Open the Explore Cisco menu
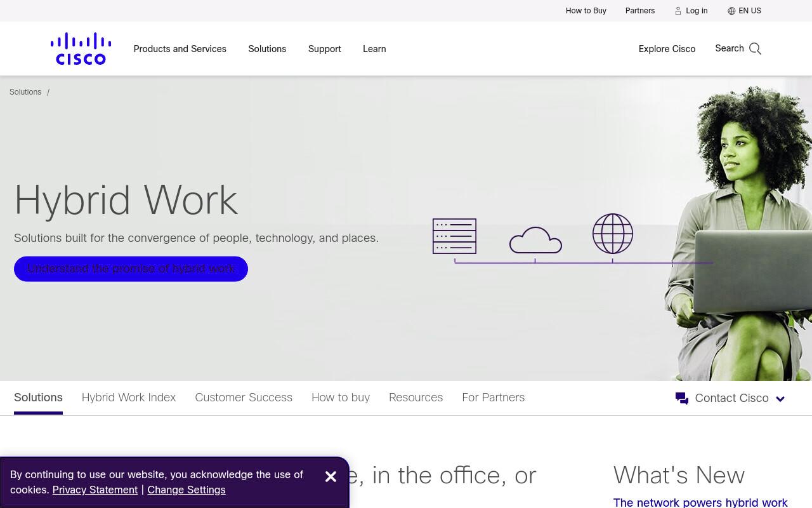 click(x=667, y=49)
